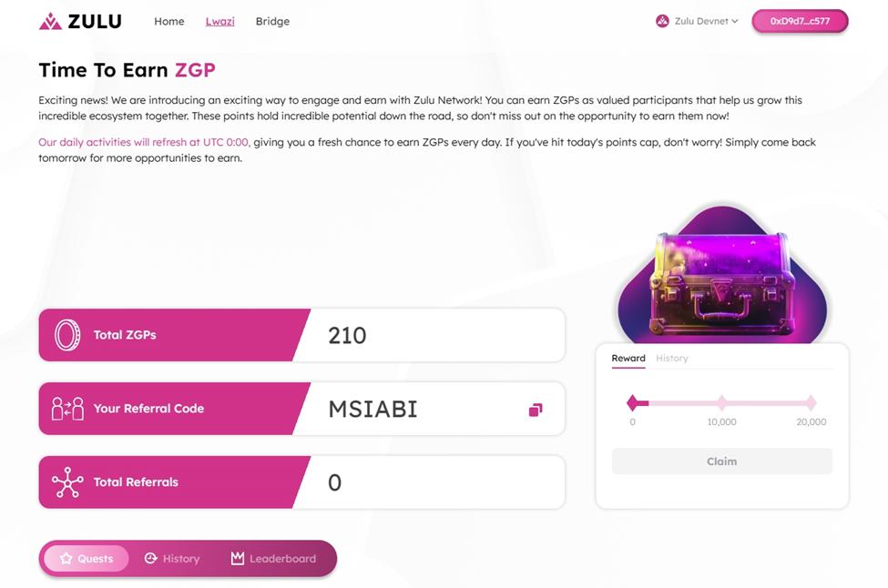Click the Zulu logo icon
Viewport: 888px width, 588px height.
click(50, 21)
